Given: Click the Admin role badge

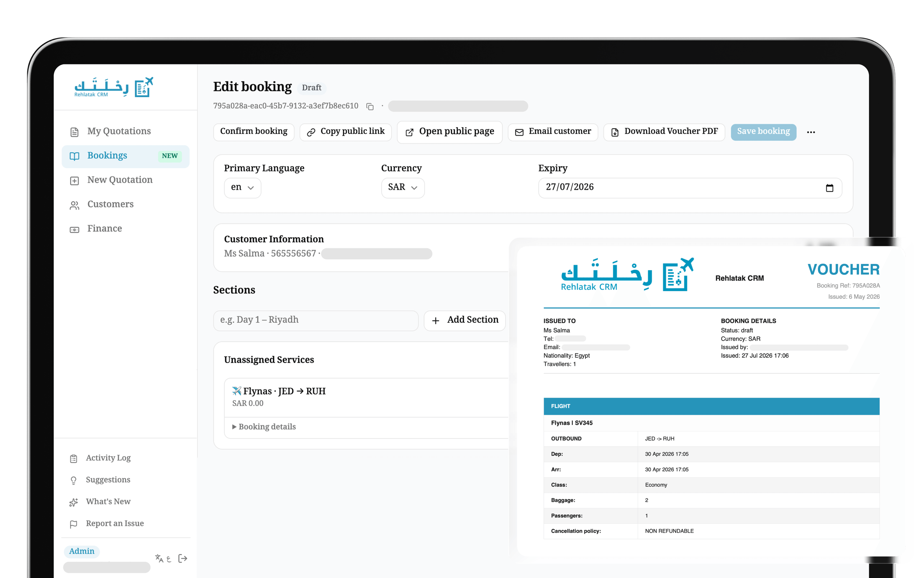Looking at the screenshot, I should tap(82, 551).
